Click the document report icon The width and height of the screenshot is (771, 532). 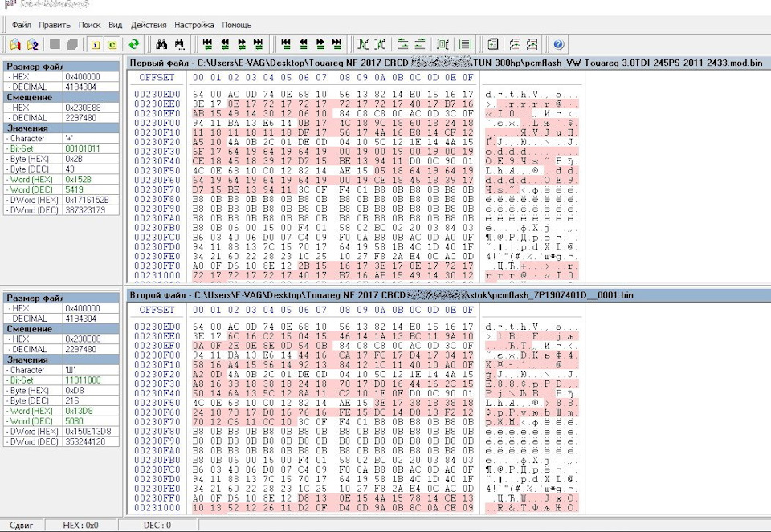coord(492,44)
